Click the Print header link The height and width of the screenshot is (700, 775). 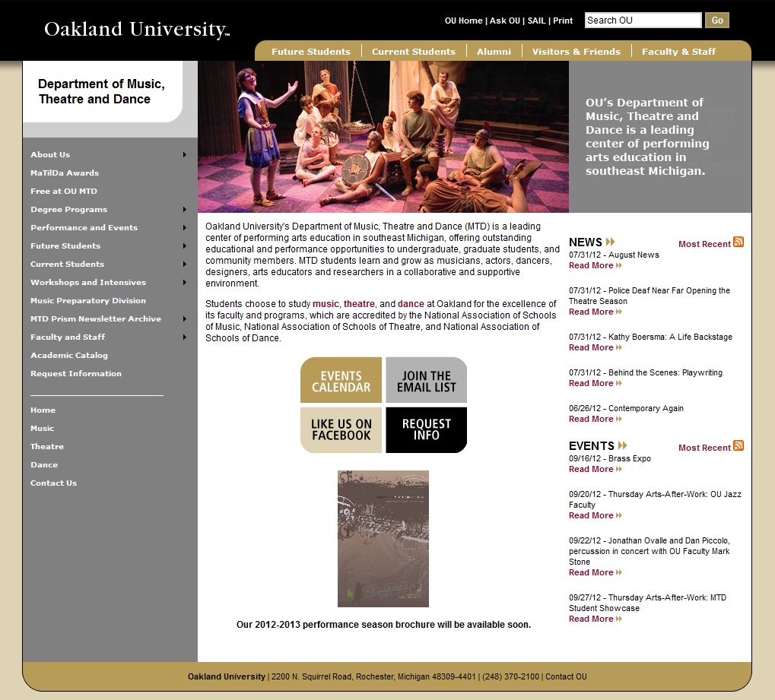563,21
